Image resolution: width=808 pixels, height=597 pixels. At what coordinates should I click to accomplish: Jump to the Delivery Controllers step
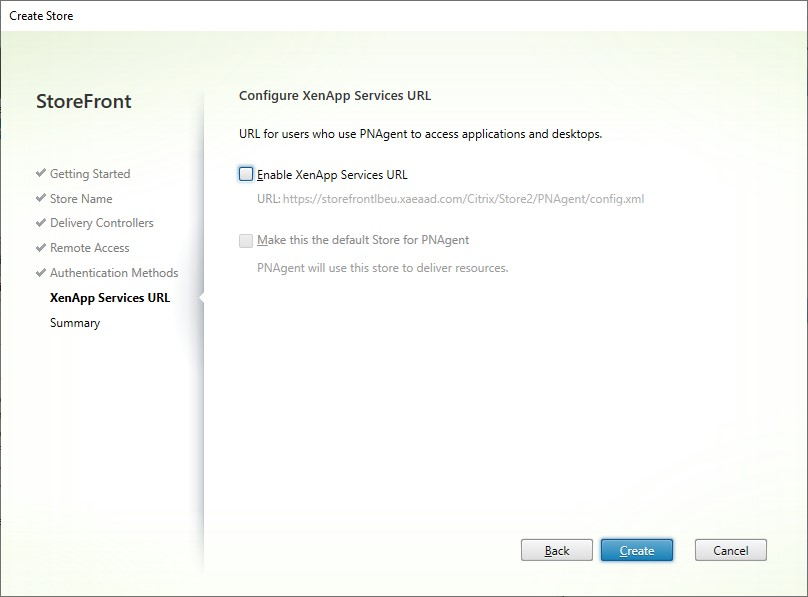point(102,223)
